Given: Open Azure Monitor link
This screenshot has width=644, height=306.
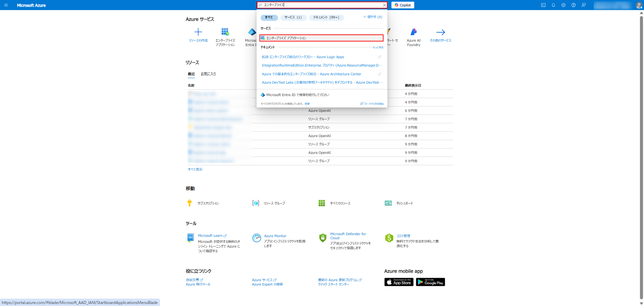Looking at the screenshot, I should [x=275, y=236].
